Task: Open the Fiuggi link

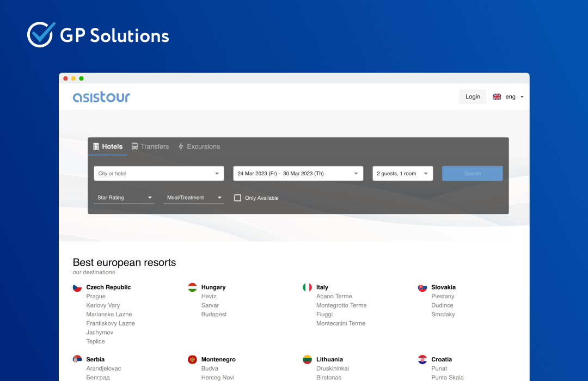Action: (x=324, y=314)
